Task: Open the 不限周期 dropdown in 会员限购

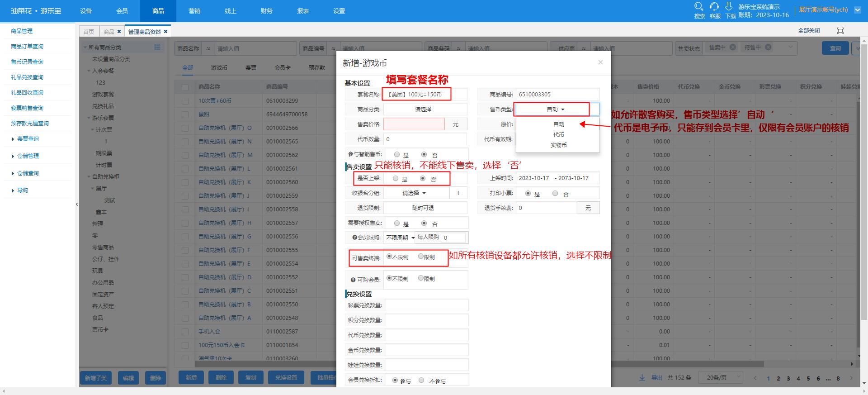Action: 401,238
